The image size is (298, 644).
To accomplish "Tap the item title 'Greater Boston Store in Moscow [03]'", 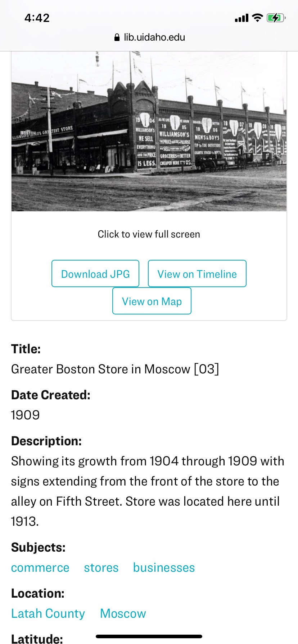I will pos(115,369).
